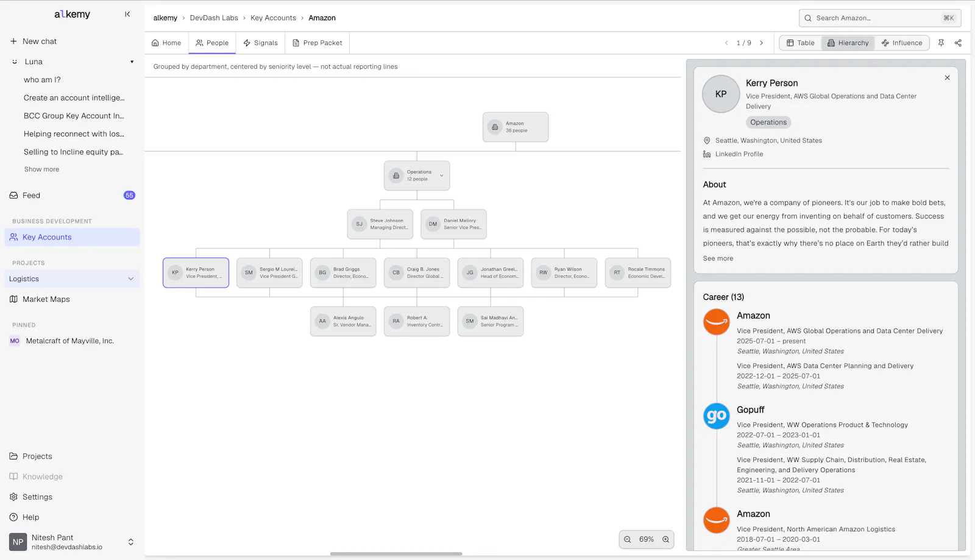Screen dimensions: 975x560
Task: Expand the Luna dropdown arrow
Action: pos(132,62)
